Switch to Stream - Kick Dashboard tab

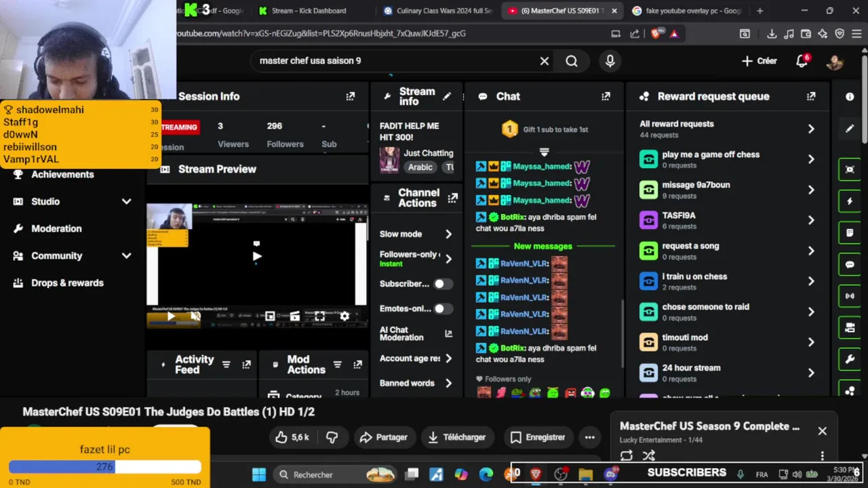(309, 11)
